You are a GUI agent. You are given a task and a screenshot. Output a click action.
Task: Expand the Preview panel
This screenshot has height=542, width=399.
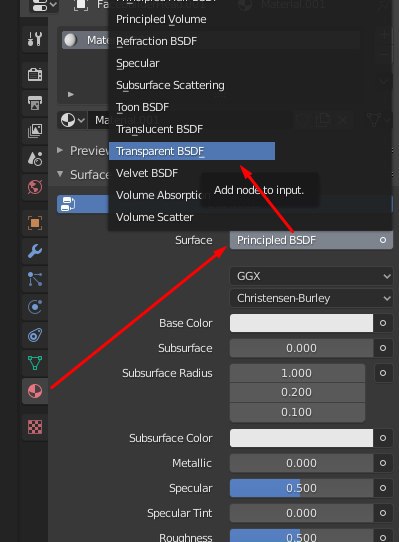pos(60,150)
